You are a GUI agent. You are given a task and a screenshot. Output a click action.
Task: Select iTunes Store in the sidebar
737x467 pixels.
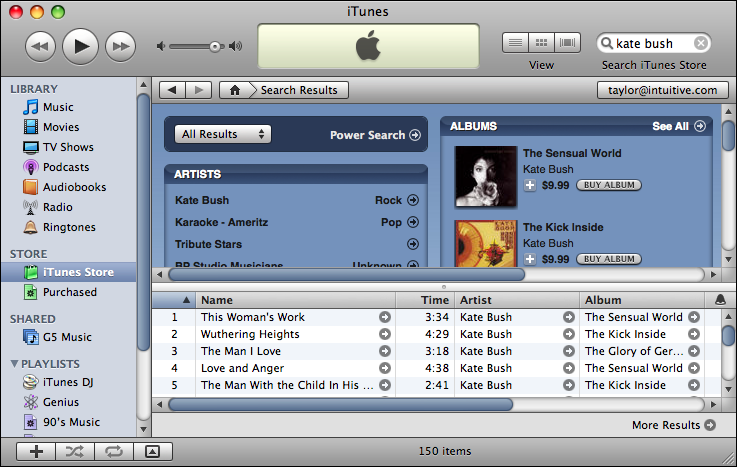click(69, 272)
